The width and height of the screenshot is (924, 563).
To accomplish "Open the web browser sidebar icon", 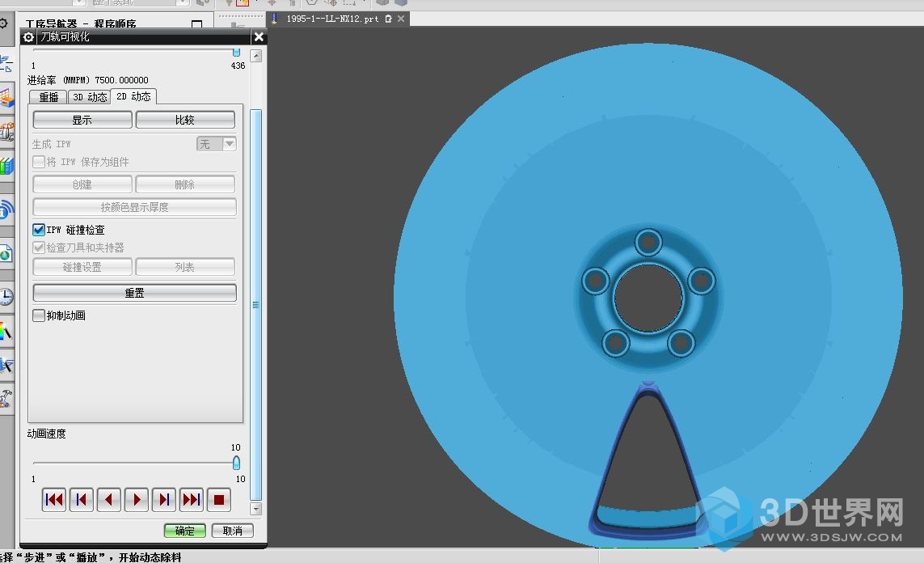I will [6, 254].
